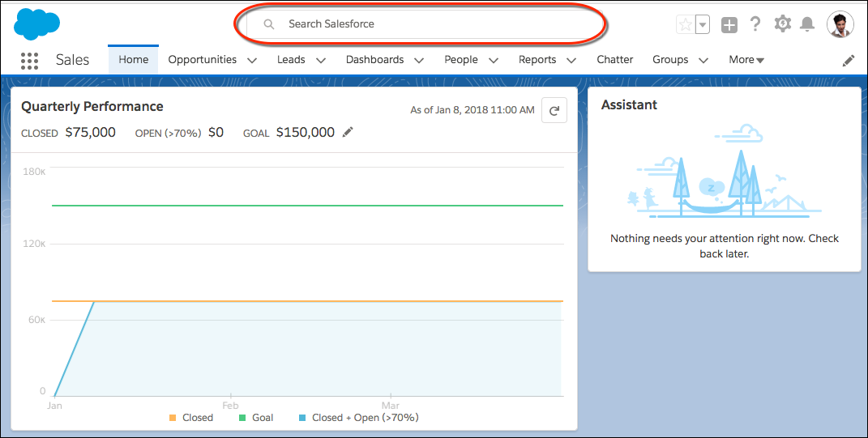Expand the Groups tab dropdown chevron

tap(703, 60)
